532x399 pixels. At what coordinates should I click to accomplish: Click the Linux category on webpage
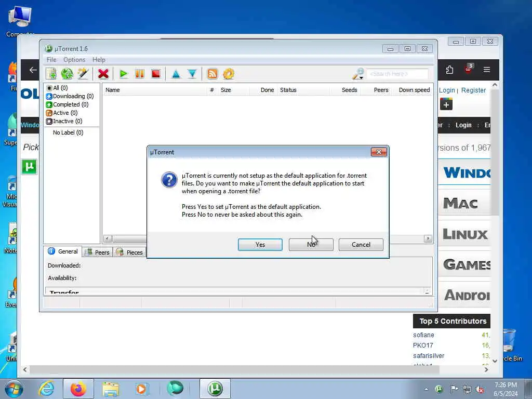[465, 234]
